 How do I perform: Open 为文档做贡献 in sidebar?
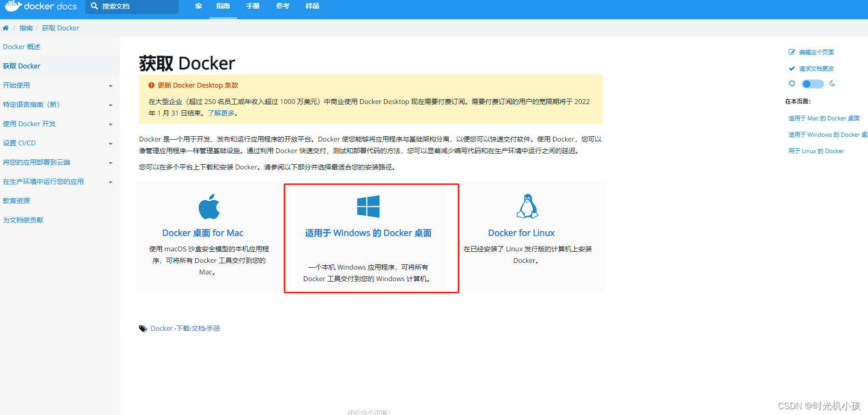23,220
